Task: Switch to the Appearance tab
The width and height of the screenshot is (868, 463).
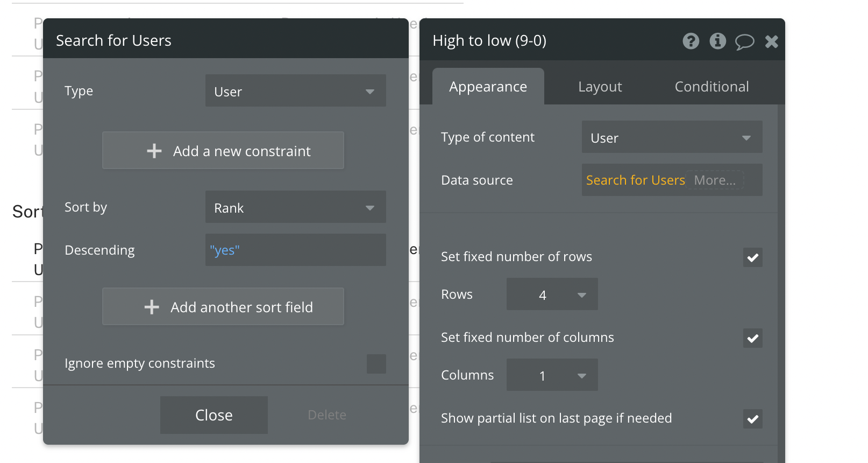Action: pos(488,86)
